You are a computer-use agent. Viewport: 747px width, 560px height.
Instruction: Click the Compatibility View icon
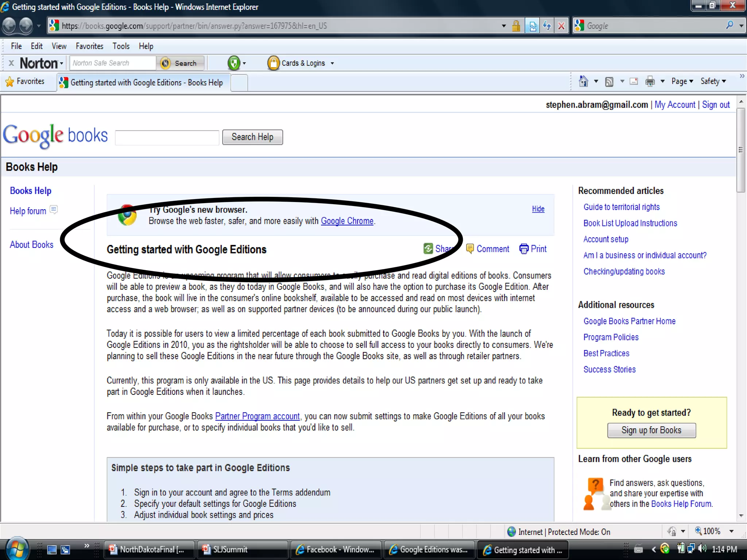pos(533,26)
